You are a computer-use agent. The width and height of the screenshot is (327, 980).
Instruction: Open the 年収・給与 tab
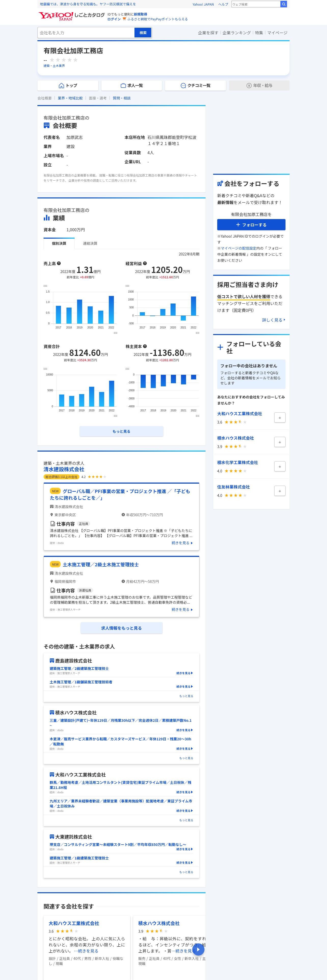click(259, 85)
